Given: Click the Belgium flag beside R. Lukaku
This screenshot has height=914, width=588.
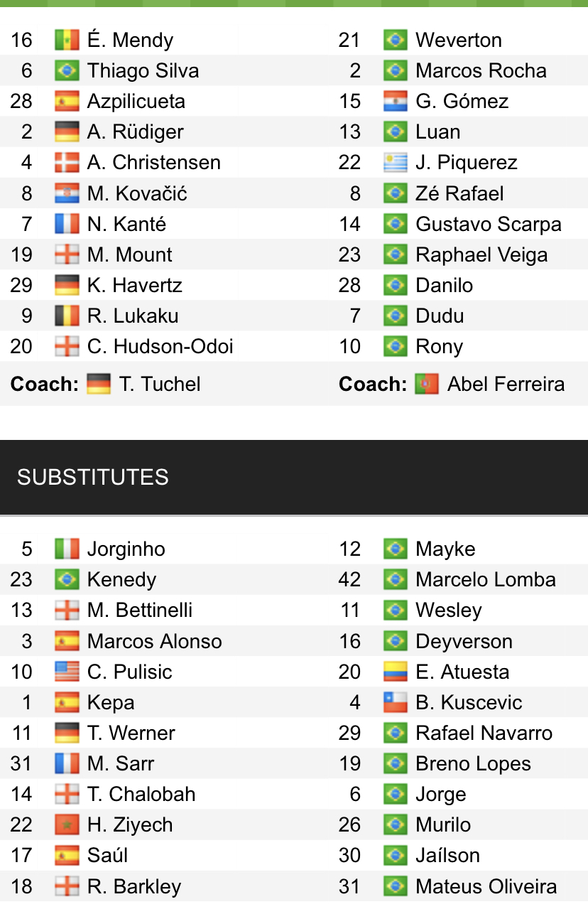Looking at the screenshot, I should pos(67,316).
